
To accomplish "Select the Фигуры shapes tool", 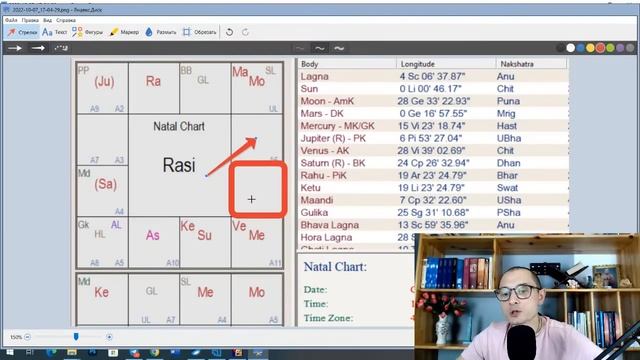I will coord(87,32).
